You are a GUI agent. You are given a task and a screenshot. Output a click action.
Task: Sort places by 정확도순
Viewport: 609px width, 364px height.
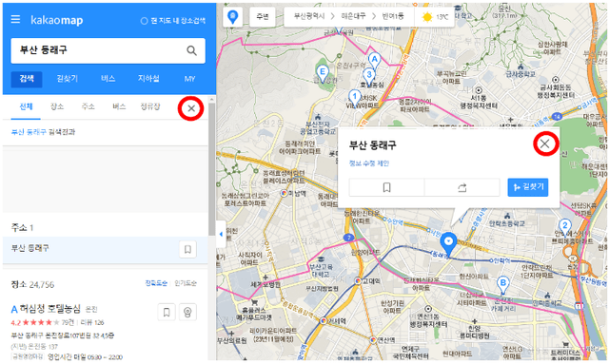(x=156, y=283)
